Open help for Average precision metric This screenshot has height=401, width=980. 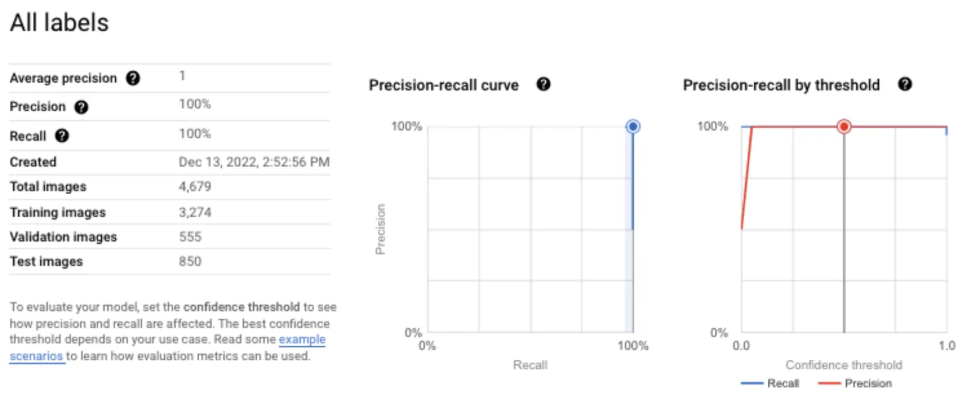(132, 78)
